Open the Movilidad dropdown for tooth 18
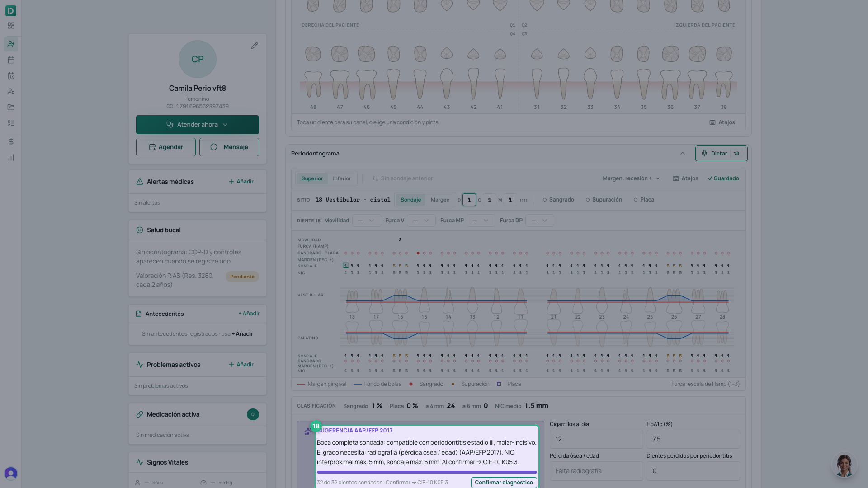 coord(366,221)
